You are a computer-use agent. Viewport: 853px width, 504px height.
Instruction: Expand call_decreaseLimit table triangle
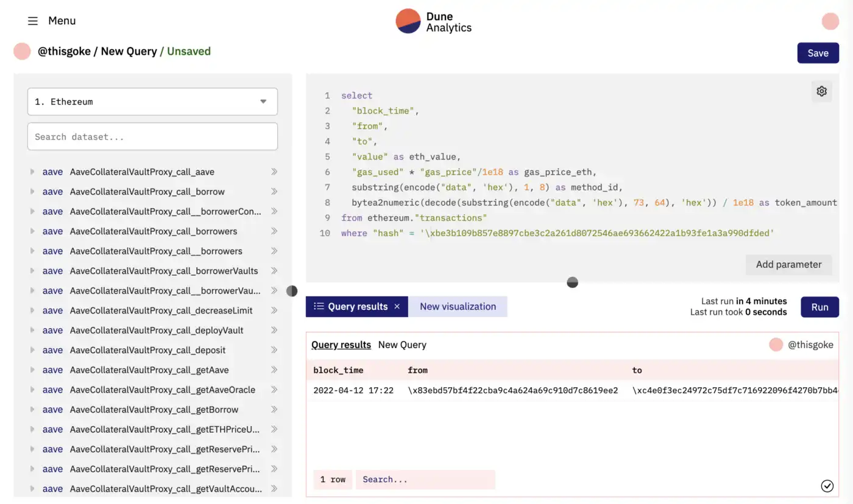pos(32,310)
